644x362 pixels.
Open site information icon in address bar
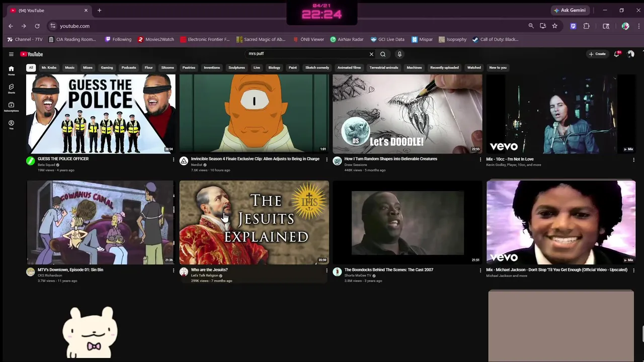pyautogui.click(x=52, y=26)
